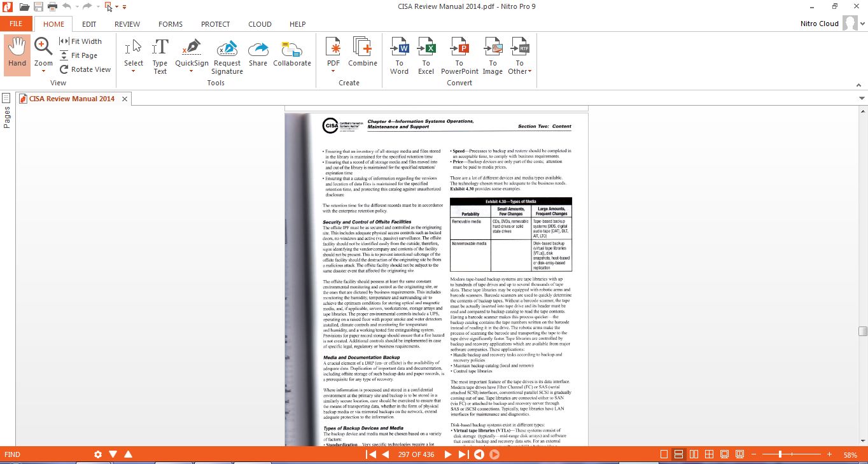Switch to facing pages view
Image resolution: width=868 pixels, height=464 pixels.
[x=694, y=454]
